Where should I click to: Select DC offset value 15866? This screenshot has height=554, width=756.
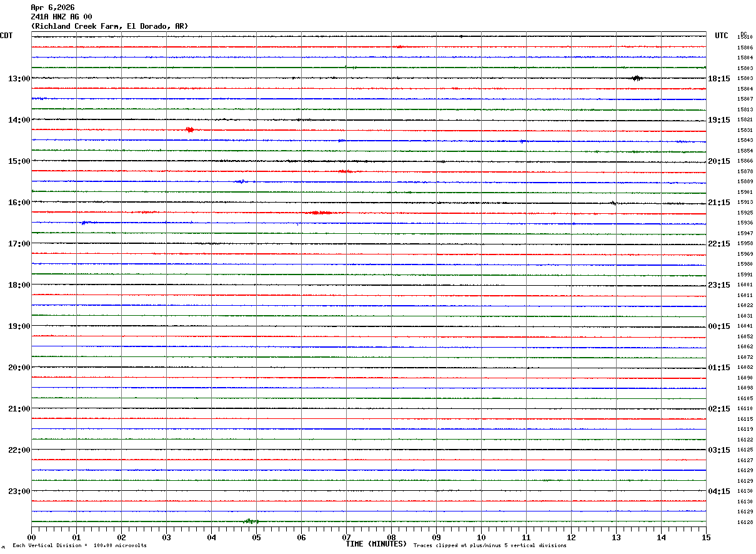(x=745, y=161)
